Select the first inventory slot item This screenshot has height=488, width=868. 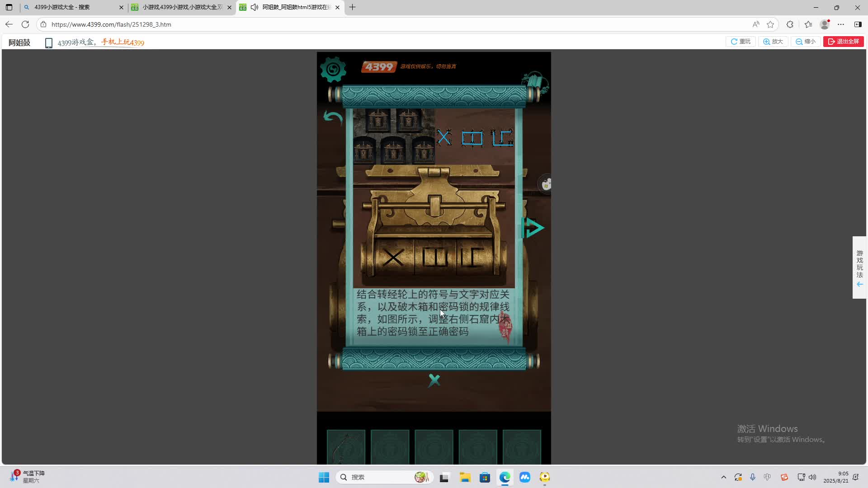click(346, 447)
